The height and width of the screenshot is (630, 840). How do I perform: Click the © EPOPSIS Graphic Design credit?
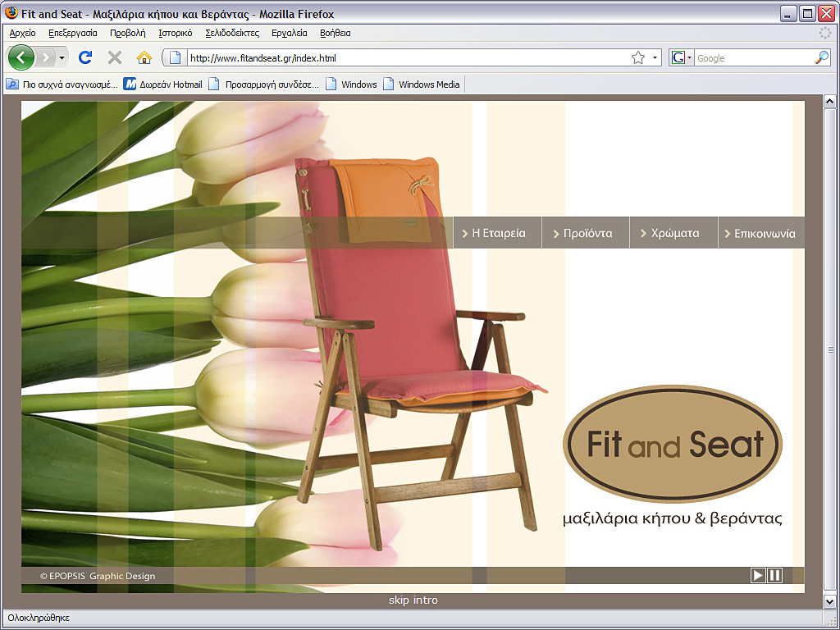point(98,577)
